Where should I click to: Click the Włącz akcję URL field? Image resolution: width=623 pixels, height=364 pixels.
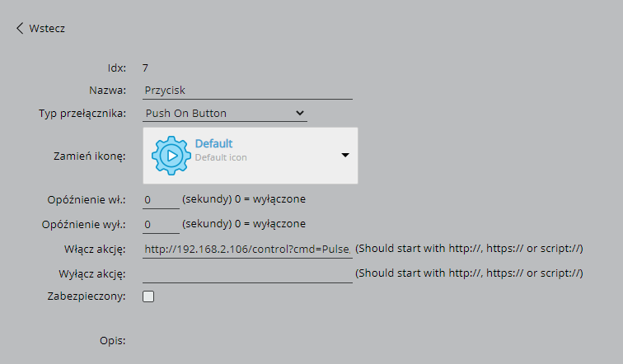click(247, 249)
